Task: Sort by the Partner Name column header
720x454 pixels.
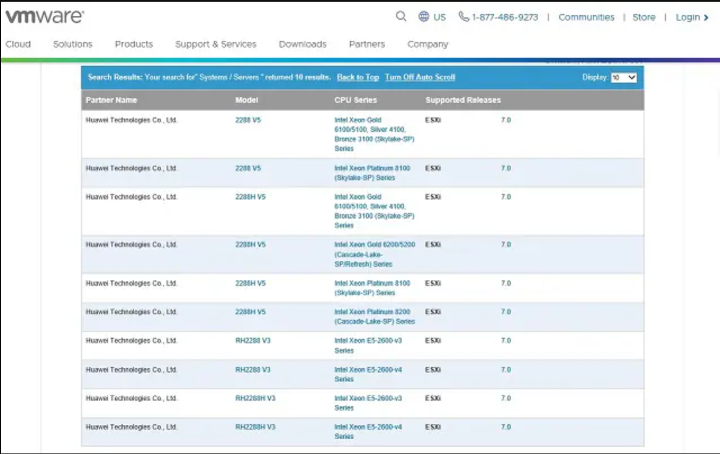Action: coord(112,100)
